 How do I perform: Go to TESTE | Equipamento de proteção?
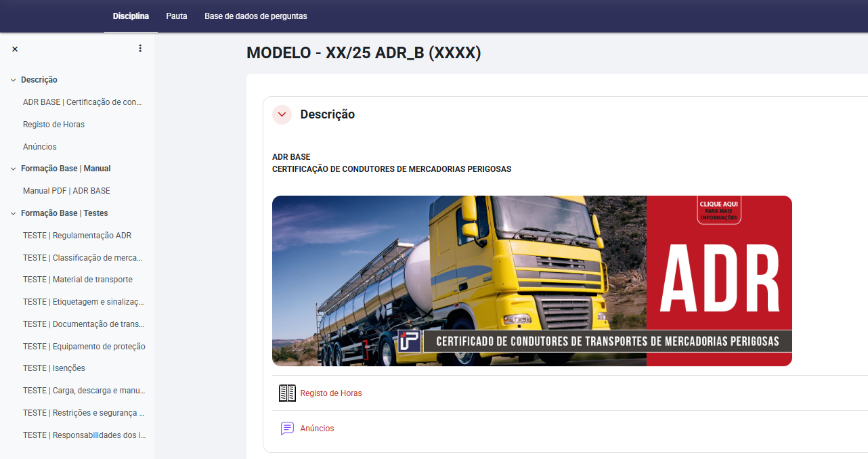click(x=84, y=347)
